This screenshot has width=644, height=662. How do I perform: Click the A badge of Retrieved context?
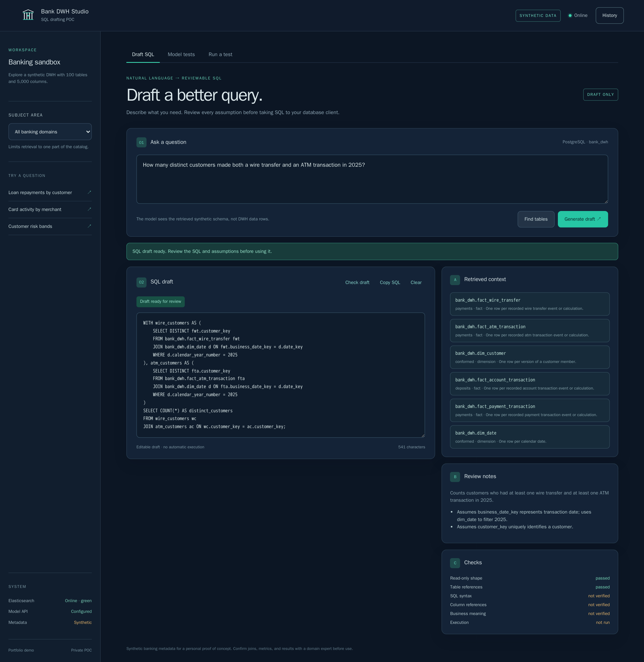[455, 280]
